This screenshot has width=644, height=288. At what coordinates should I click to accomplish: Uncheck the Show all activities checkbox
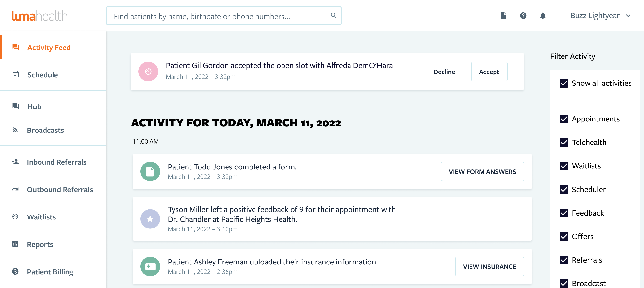click(x=564, y=83)
